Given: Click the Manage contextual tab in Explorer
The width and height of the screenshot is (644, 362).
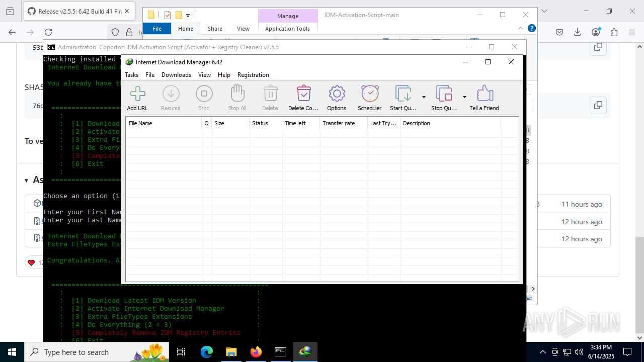Looking at the screenshot, I should click(x=288, y=16).
